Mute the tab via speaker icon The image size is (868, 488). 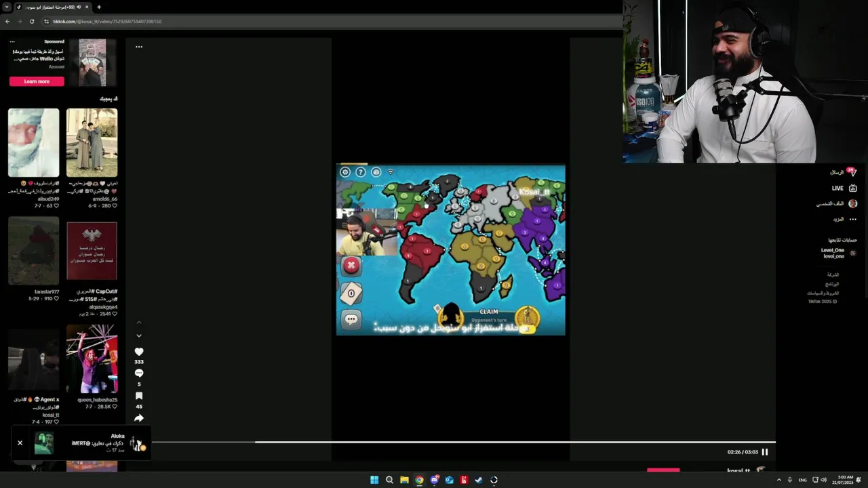[79, 7]
